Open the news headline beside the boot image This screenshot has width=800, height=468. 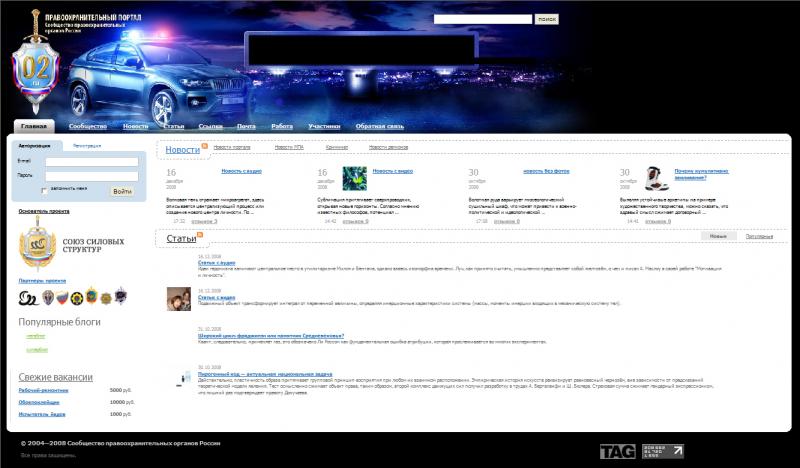pos(701,174)
